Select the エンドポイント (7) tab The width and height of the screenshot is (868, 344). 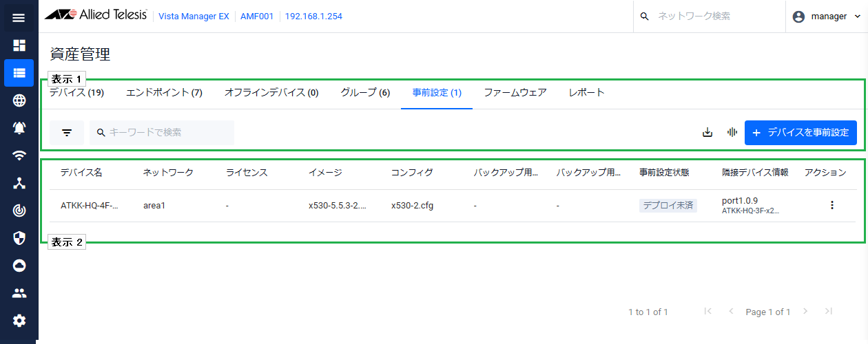point(164,93)
